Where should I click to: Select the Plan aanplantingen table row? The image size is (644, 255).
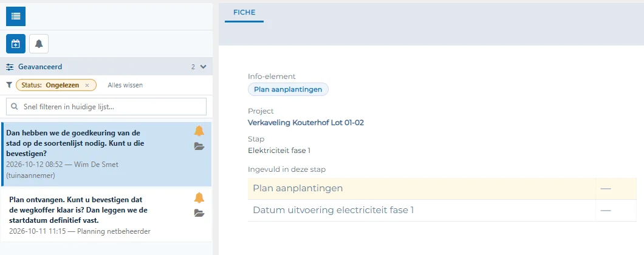[x=442, y=188]
